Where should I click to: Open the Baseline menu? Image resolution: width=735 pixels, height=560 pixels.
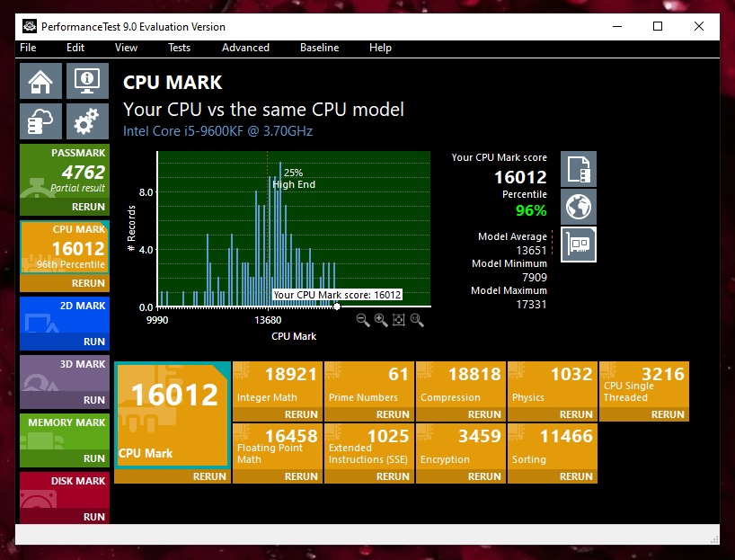tap(320, 48)
